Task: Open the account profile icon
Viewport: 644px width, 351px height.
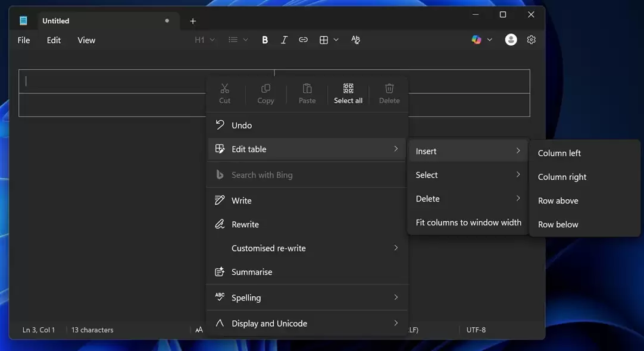Action: point(510,39)
